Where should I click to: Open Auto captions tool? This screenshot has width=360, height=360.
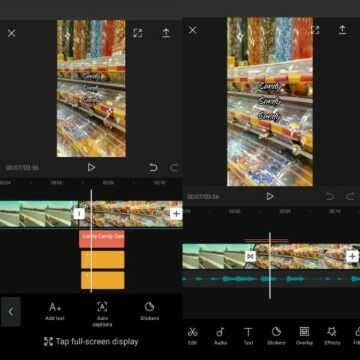point(102,314)
